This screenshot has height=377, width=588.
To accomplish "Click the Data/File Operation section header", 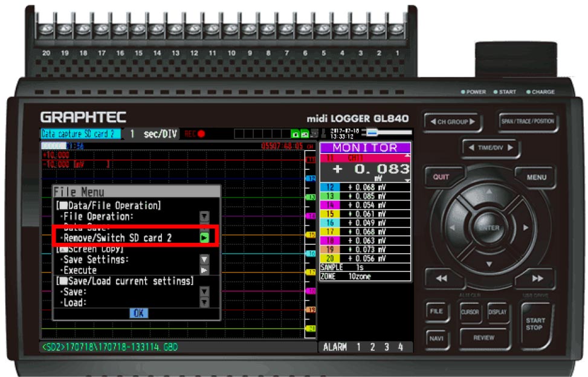I will pyautogui.click(x=108, y=205).
